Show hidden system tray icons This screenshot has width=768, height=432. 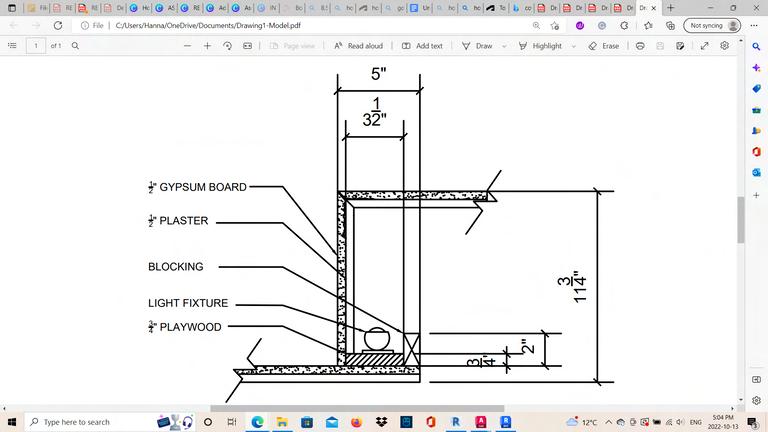click(608, 422)
